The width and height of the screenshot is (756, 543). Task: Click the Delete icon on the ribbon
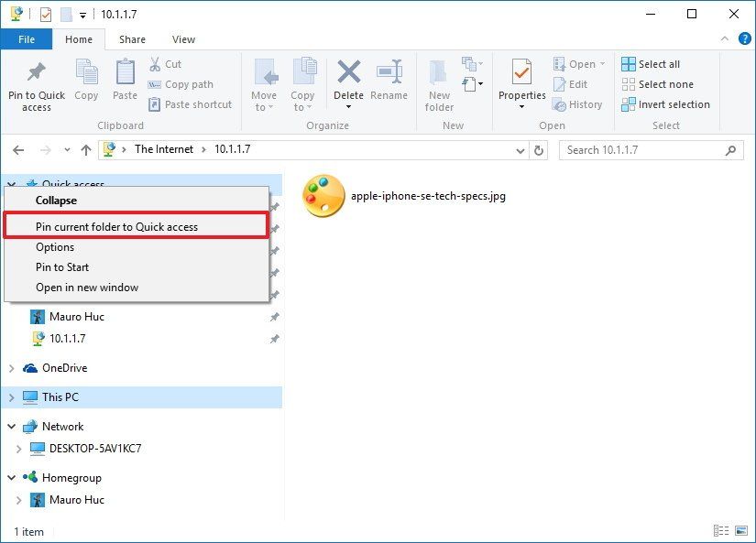pos(348,82)
